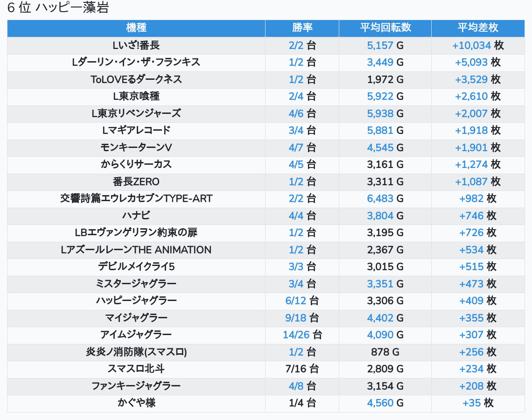
Task: Select the Lマギアレコード row name
Action: coord(136,130)
